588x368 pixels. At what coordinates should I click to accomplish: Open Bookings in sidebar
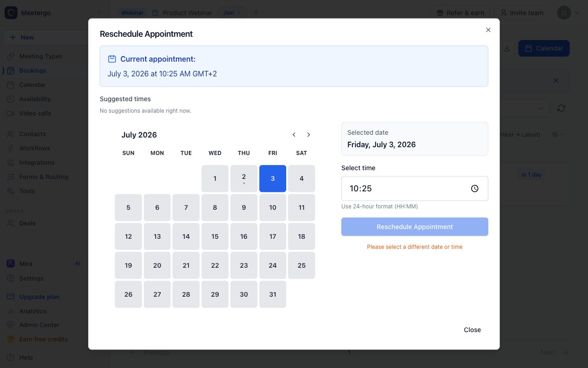click(33, 70)
